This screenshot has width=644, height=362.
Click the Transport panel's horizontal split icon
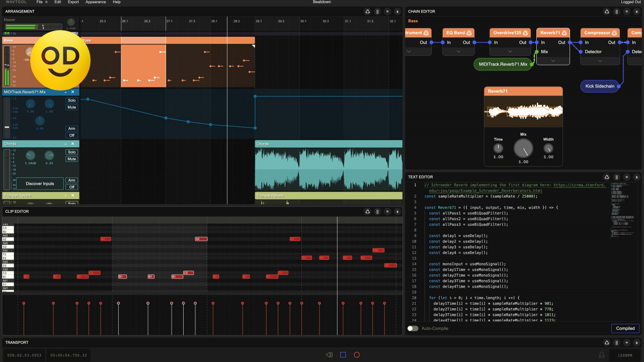[627, 342]
